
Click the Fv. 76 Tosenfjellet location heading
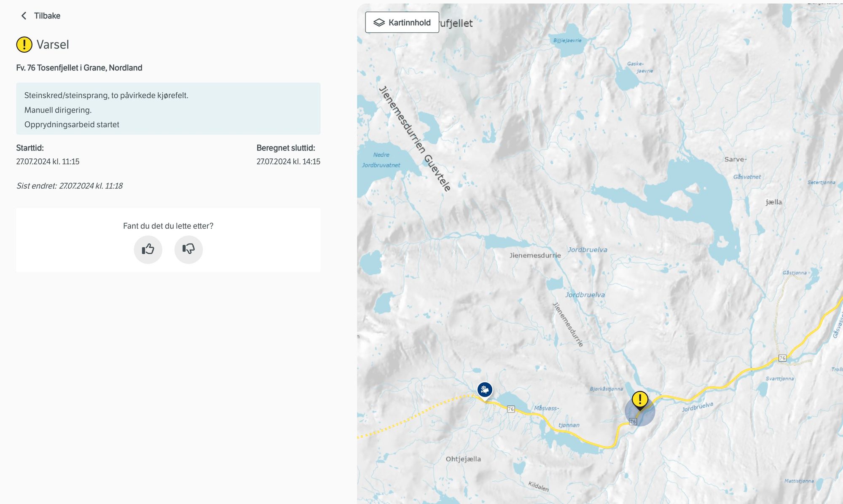(79, 68)
